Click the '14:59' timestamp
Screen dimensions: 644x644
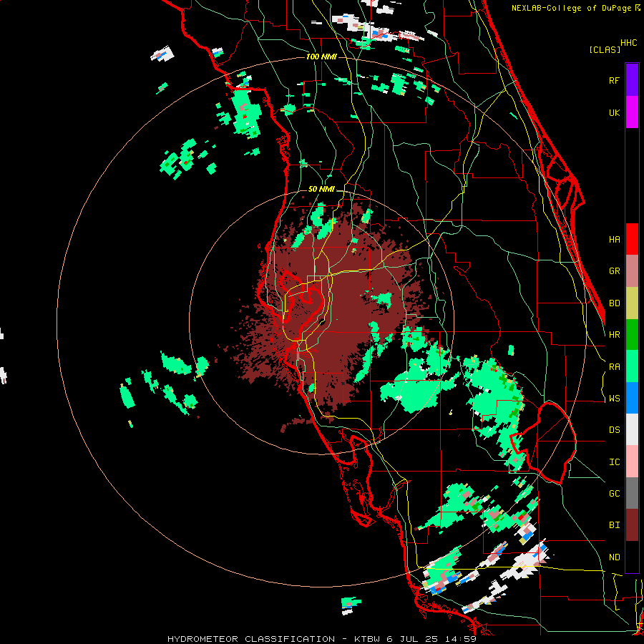(x=460, y=639)
